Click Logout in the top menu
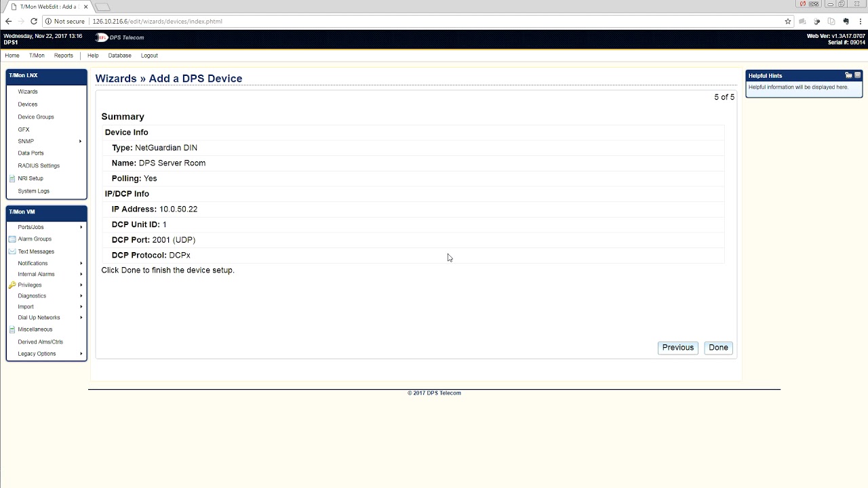The width and height of the screenshot is (868, 488). 149,56
